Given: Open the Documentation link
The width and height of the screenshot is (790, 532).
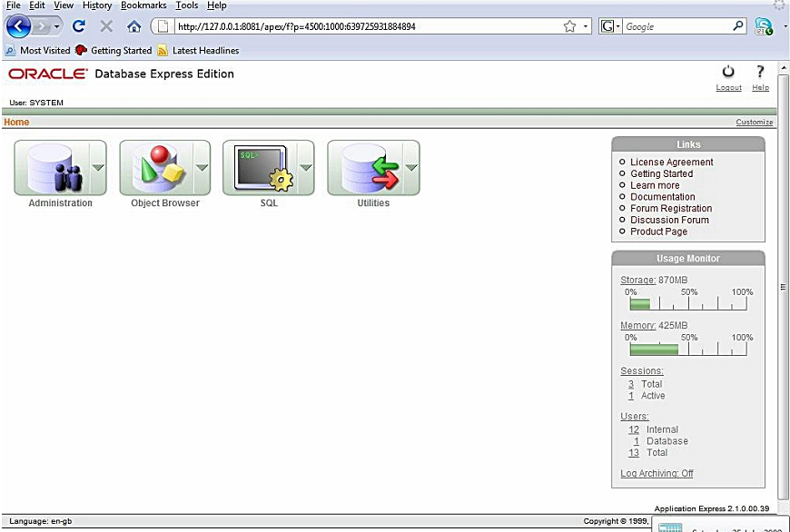Looking at the screenshot, I should pos(663,197).
